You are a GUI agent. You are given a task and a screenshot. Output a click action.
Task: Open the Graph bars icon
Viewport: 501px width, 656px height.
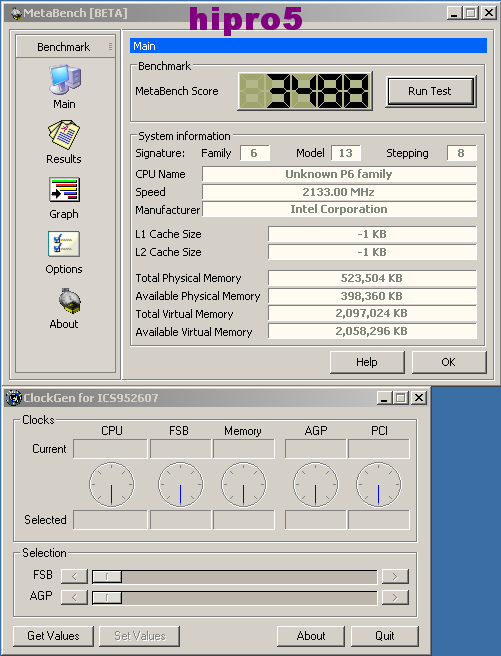64,190
